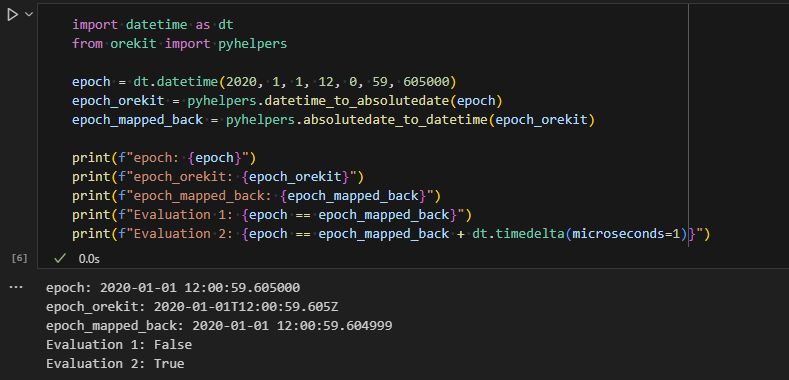
Task: Click the absolutedate_to_datetime call line
Action: coord(333,120)
